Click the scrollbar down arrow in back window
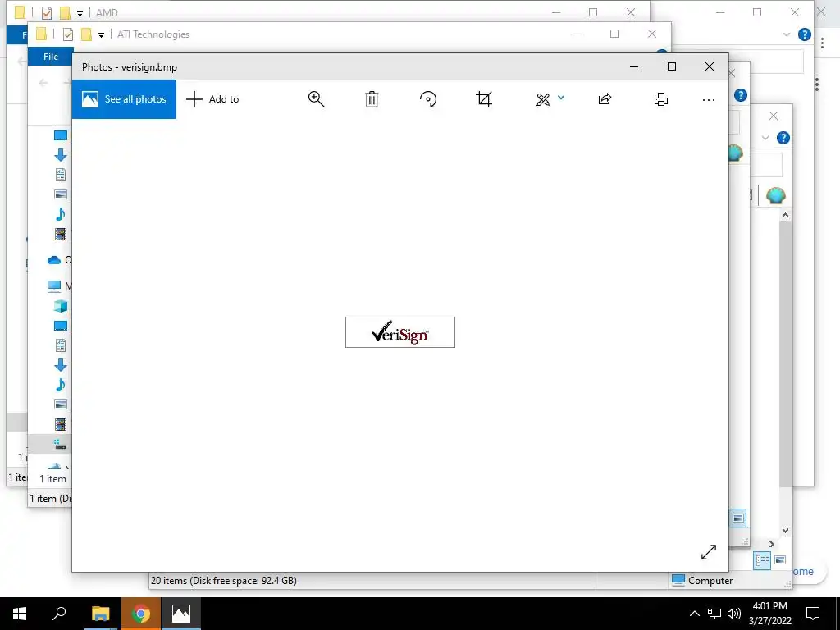The height and width of the screenshot is (630, 840). [785, 531]
